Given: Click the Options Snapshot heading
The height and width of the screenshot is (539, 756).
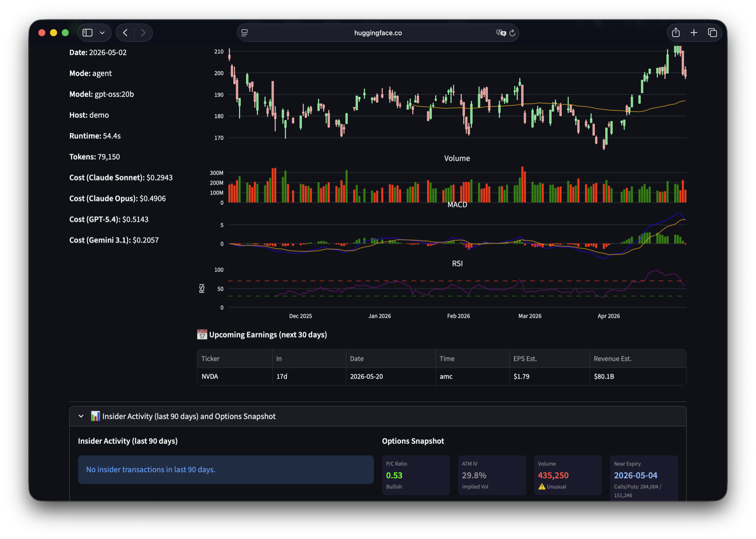Looking at the screenshot, I should coord(413,441).
